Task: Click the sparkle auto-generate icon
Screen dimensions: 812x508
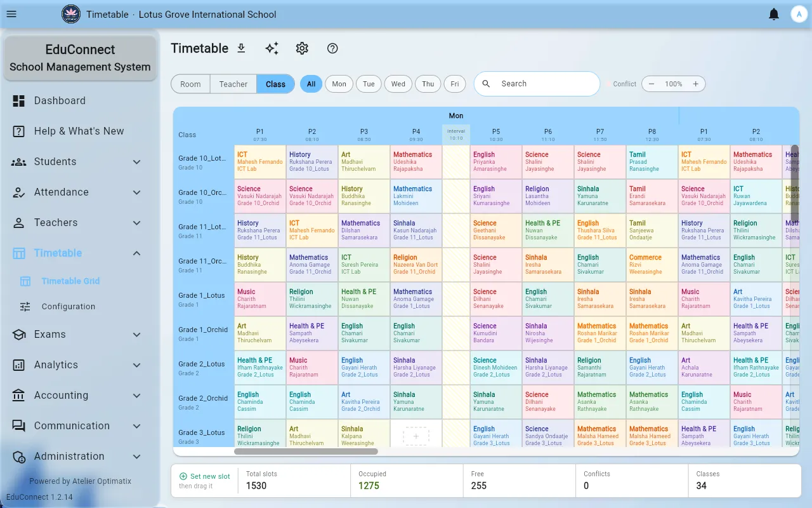Action: (272, 48)
